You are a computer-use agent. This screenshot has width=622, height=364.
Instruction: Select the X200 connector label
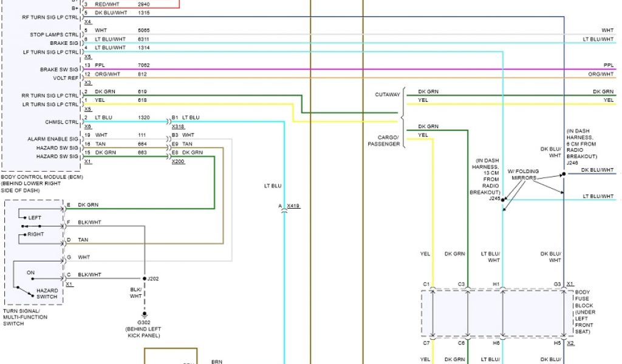point(178,162)
